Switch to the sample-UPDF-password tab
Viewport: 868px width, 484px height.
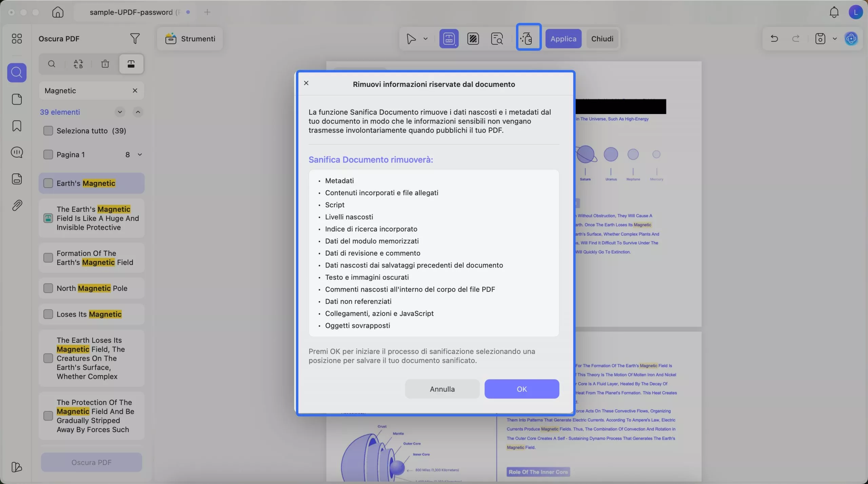coord(131,12)
